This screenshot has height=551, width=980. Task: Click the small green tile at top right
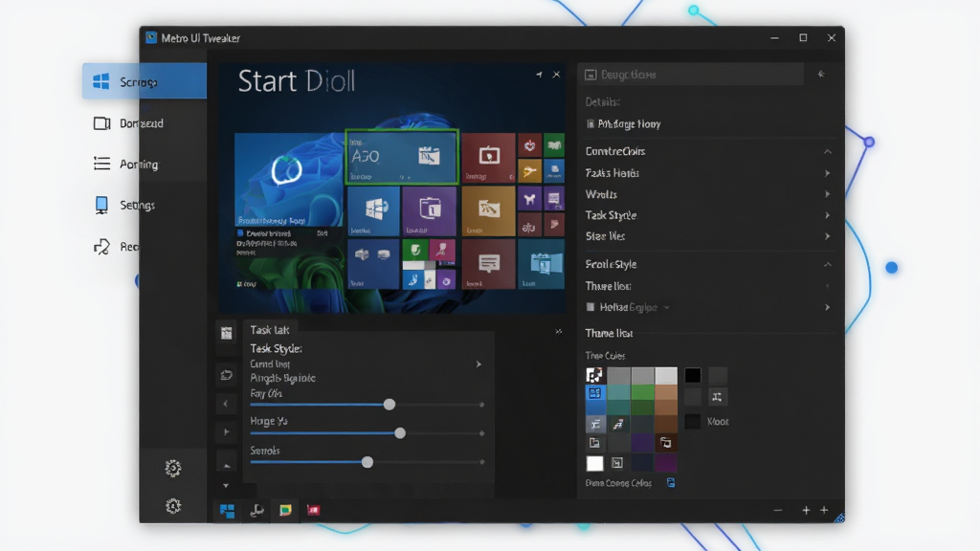click(554, 145)
